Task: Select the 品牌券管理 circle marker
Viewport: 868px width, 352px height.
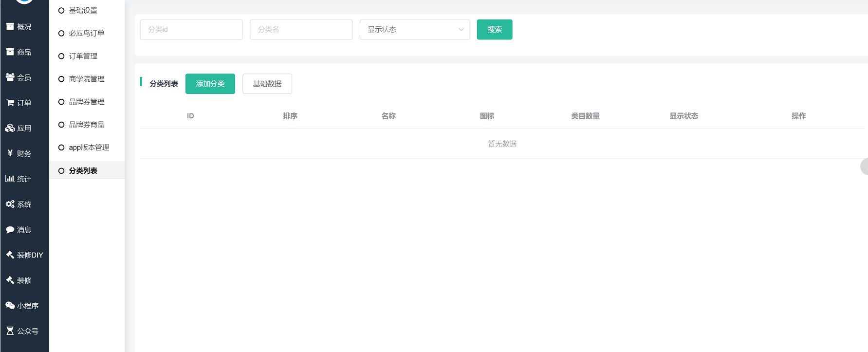Action: click(x=61, y=102)
